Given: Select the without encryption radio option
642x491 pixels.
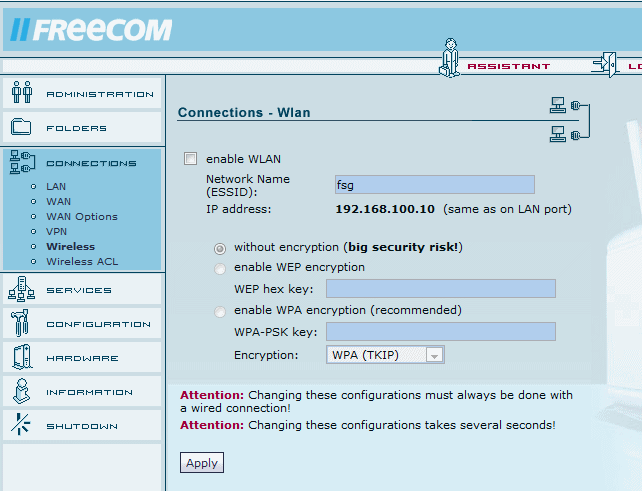Looking at the screenshot, I should click(x=220, y=247).
